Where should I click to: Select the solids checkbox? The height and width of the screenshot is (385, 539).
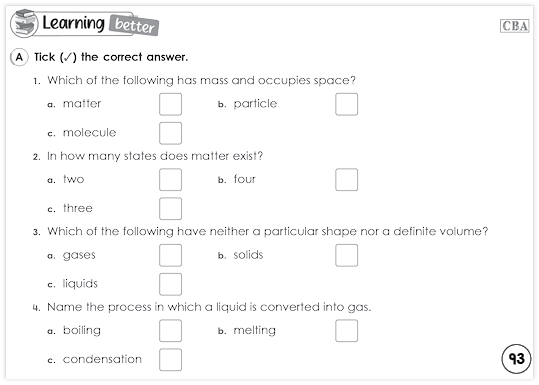[346, 255]
